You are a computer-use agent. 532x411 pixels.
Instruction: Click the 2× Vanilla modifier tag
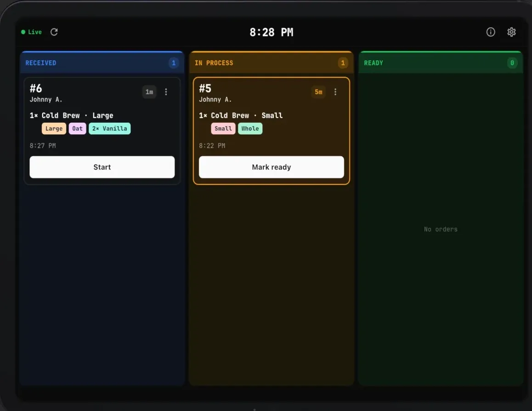[110, 129]
